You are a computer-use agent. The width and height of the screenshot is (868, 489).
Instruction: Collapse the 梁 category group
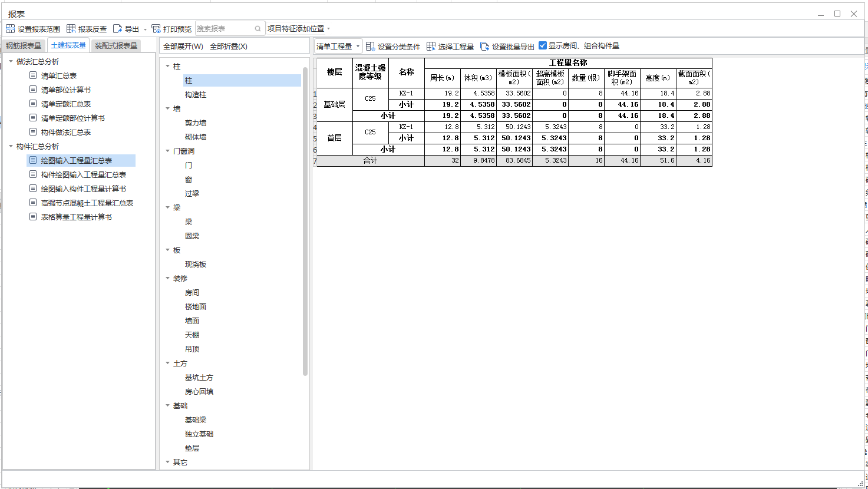167,208
